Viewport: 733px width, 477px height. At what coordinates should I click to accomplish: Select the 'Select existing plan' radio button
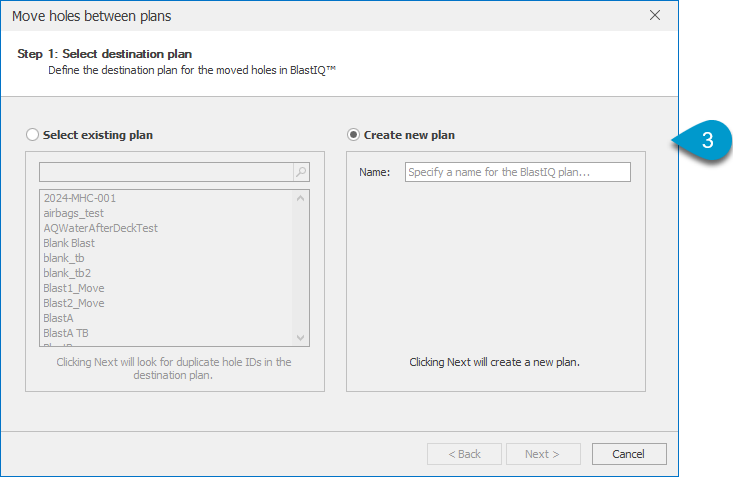click(33, 135)
